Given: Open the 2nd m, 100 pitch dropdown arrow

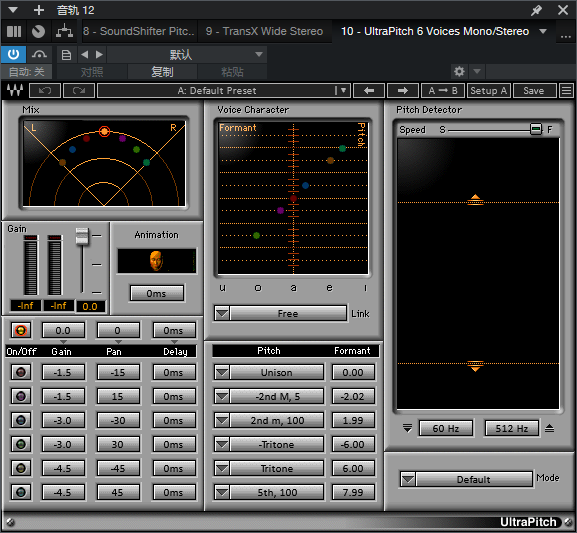Looking at the screenshot, I should pos(222,420).
